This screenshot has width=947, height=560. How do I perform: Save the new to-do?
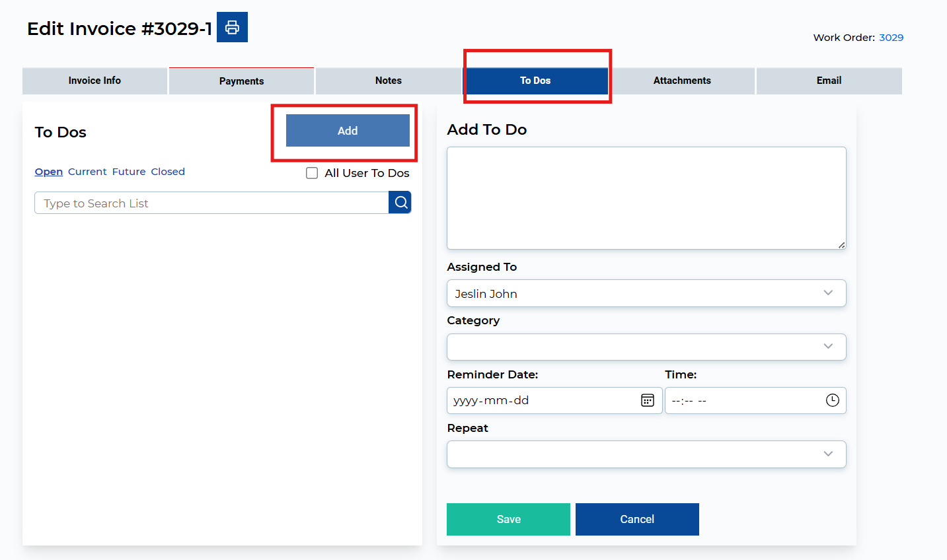508,519
